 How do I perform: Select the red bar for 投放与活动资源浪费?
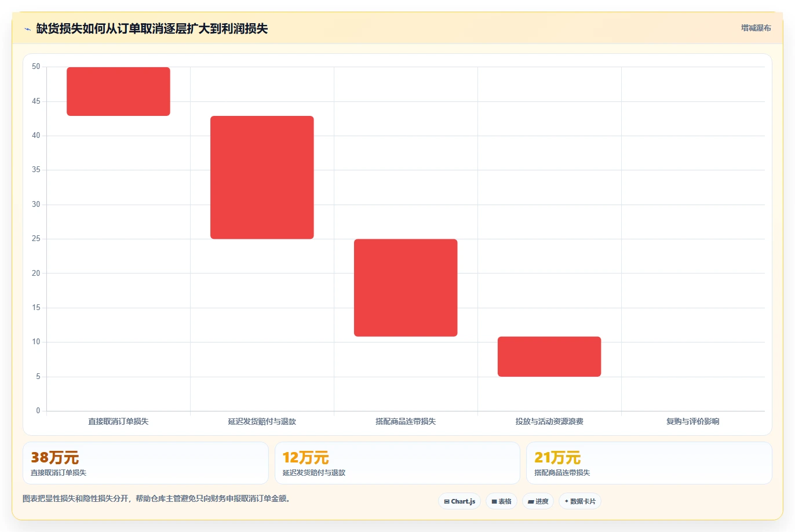(x=549, y=356)
